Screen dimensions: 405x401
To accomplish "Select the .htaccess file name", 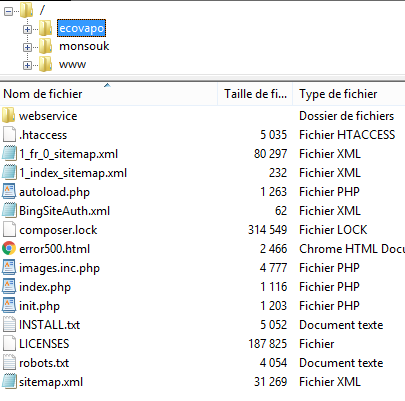I will pos(43,135).
